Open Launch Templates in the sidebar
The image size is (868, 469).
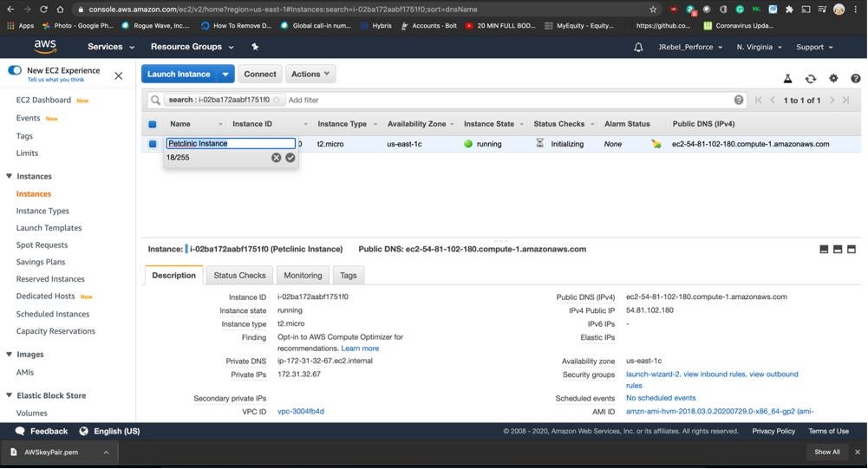(x=49, y=228)
